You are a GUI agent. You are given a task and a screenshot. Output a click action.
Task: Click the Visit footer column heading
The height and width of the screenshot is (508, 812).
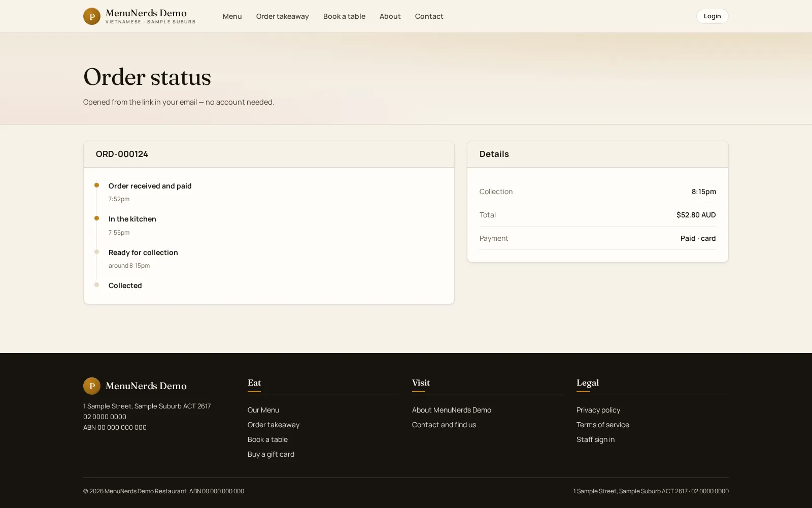[x=421, y=383]
